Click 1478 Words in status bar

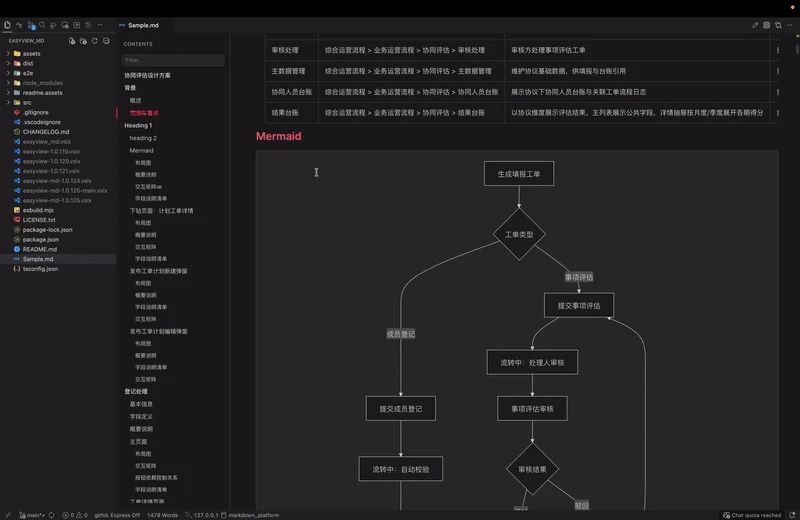tap(162, 515)
